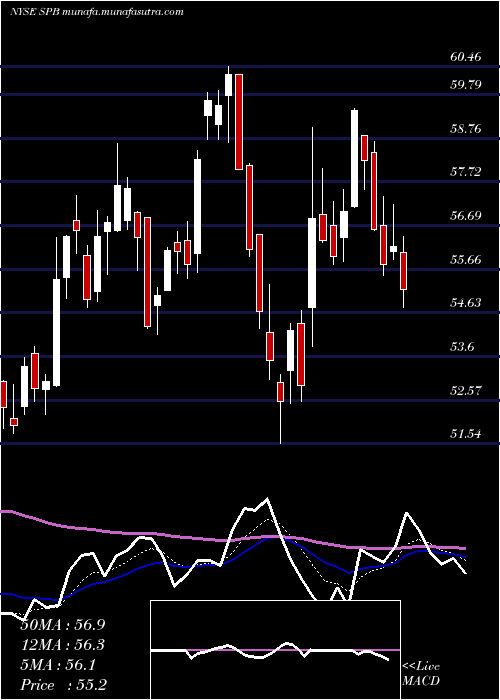Click the 57.72 price level label
The image size is (500, 700).
466,171
